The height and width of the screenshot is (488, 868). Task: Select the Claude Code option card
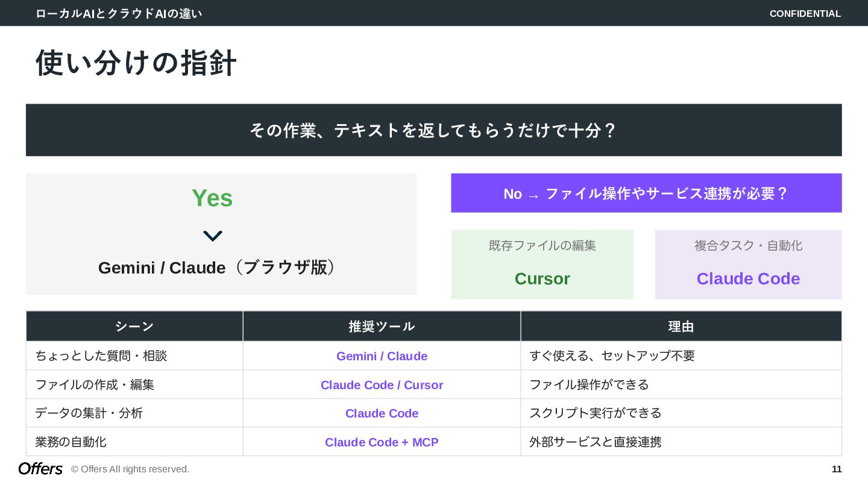748,264
